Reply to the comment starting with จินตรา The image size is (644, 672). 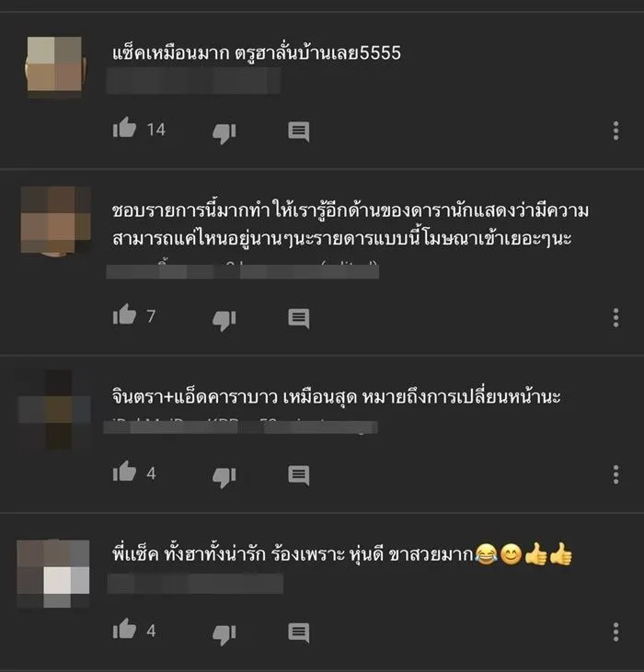click(299, 475)
